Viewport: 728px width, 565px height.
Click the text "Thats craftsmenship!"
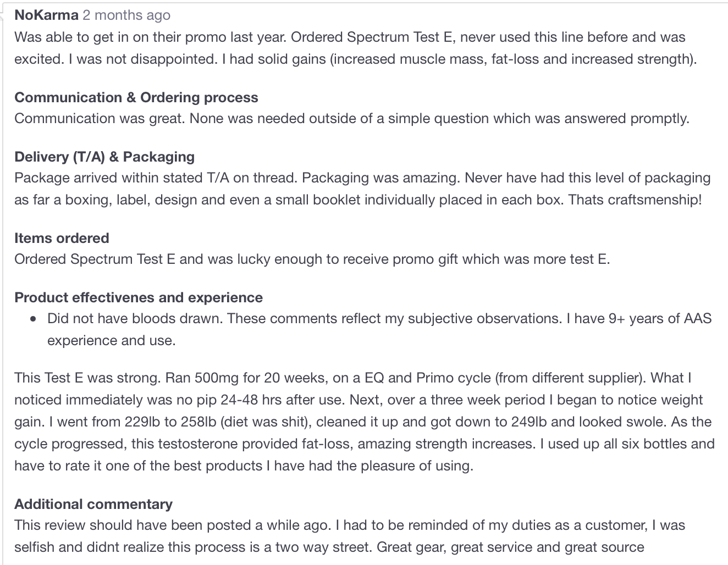click(635, 200)
